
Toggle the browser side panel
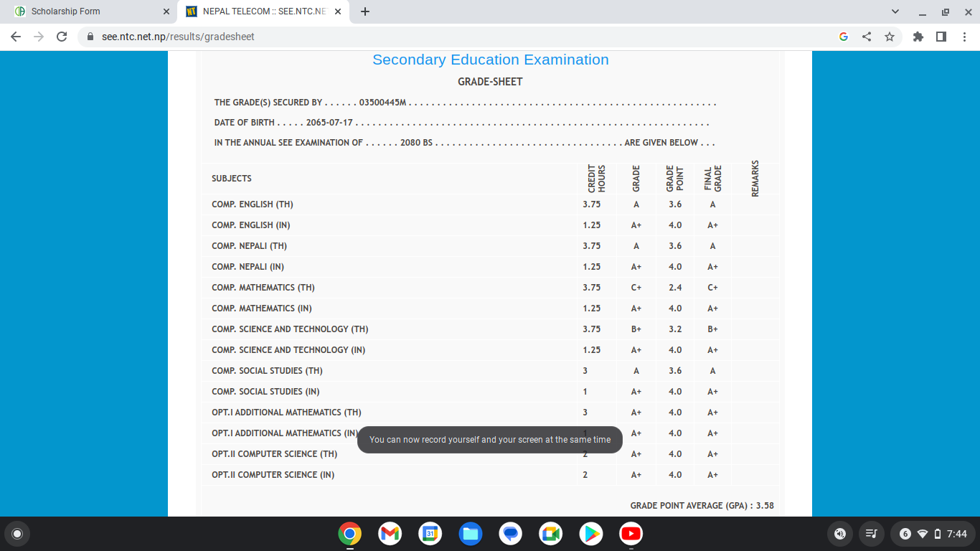941,37
